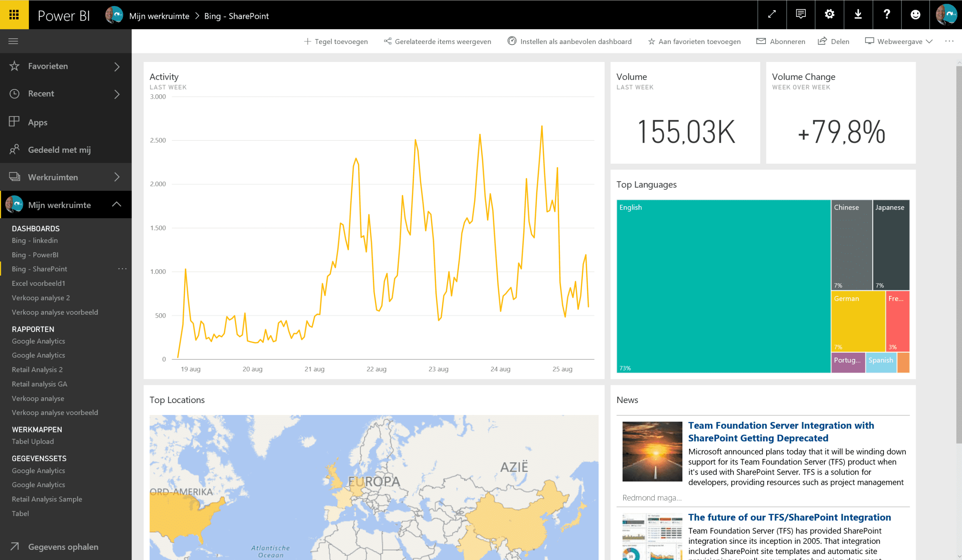Screen dimensions: 962x560
Task: Click the Power BI logo text
Action: pyautogui.click(x=64, y=16)
